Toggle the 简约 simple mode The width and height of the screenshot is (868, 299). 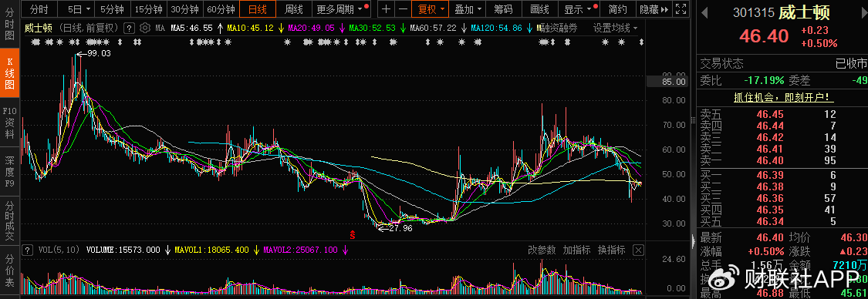(x=618, y=8)
